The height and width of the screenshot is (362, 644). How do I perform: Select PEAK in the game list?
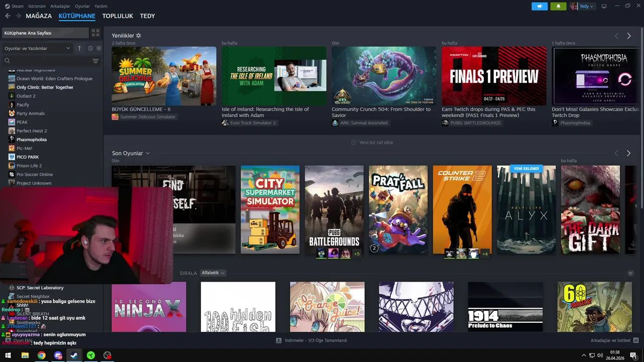click(22, 122)
